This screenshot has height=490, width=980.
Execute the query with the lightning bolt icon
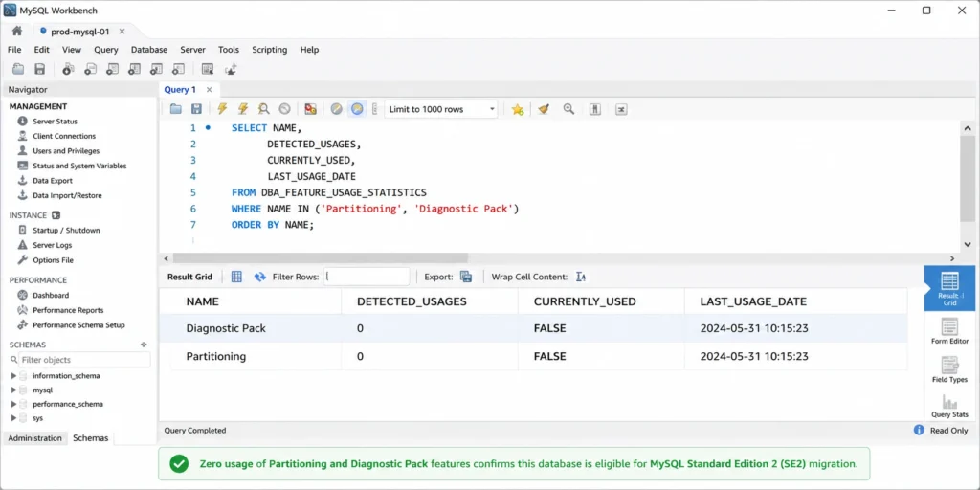[x=222, y=109]
